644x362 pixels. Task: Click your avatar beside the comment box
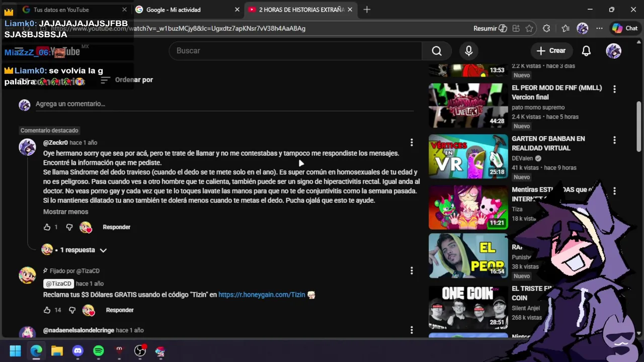tap(24, 105)
